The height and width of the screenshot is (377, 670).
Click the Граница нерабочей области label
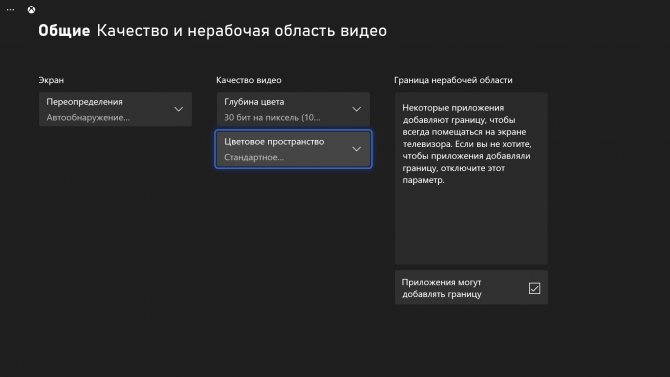coord(453,80)
